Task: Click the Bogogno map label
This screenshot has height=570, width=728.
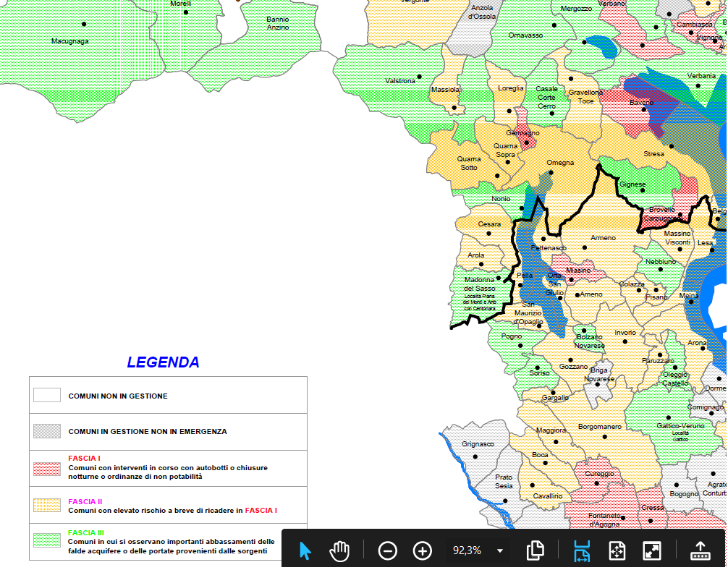Action: pyautogui.click(x=684, y=494)
